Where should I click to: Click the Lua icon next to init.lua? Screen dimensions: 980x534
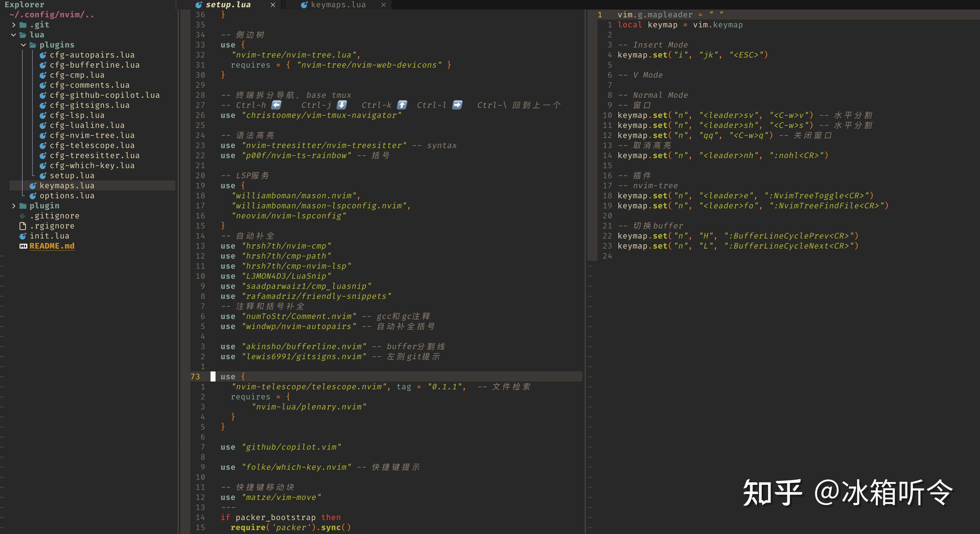pyautogui.click(x=23, y=236)
